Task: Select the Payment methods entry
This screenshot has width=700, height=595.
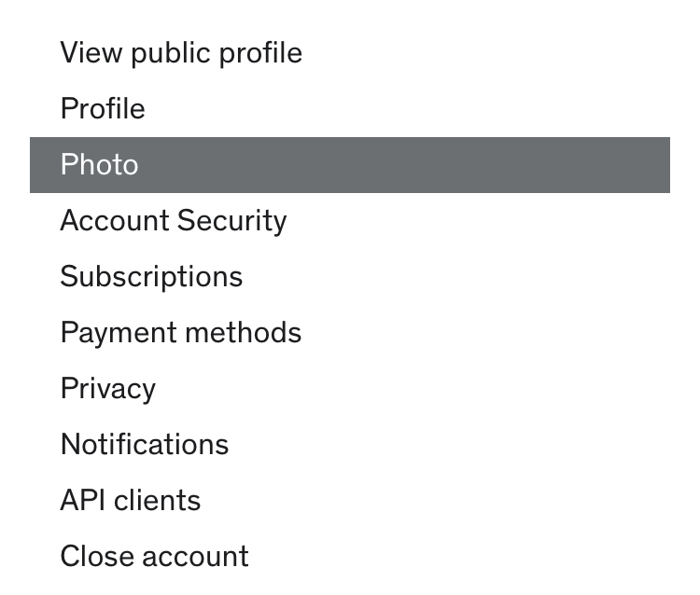Action: pyautogui.click(x=181, y=333)
